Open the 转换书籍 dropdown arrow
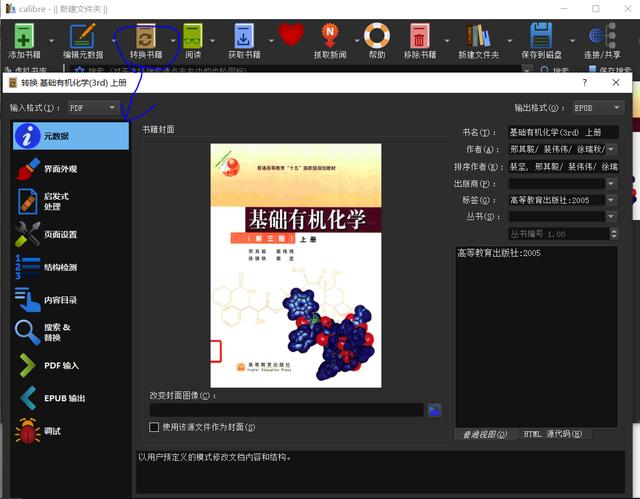 click(173, 40)
